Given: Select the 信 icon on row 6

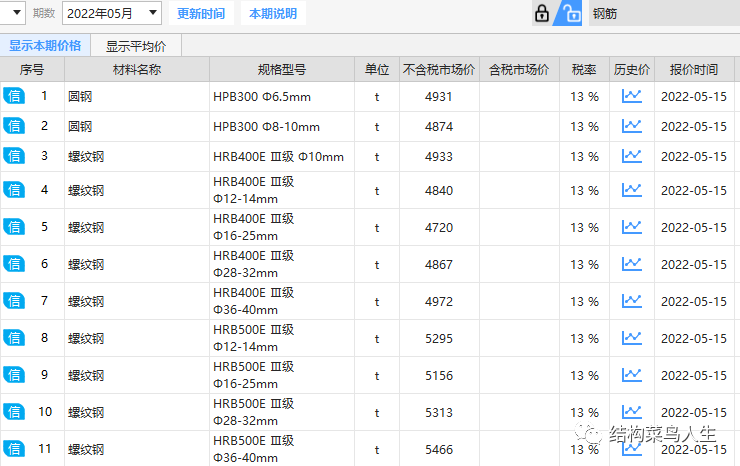Looking at the screenshot, I should point(14,263).
